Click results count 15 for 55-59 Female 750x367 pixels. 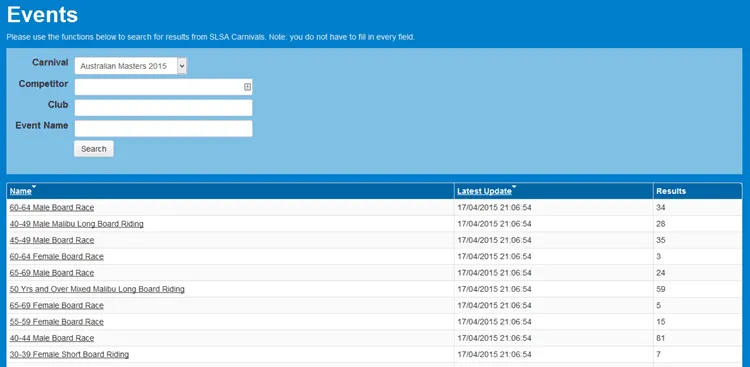661,322
